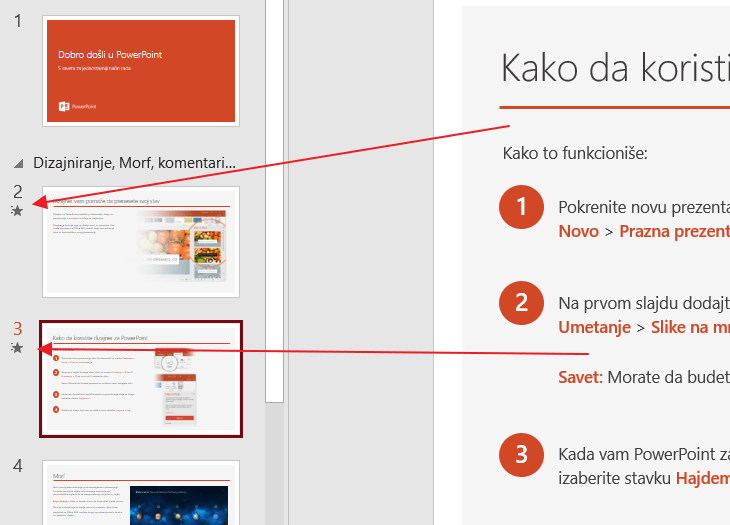Click the orange text 'Slike na m...'

[690, 327]
